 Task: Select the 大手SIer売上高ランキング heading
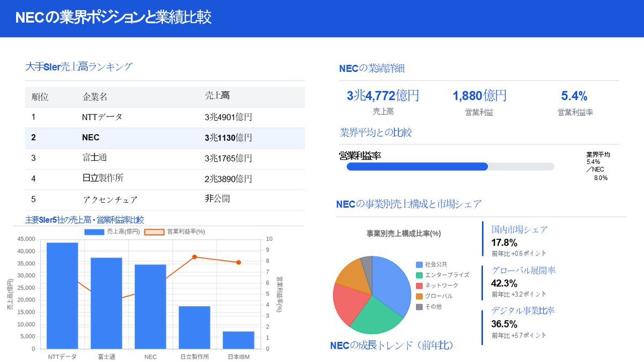click(79, 67)
